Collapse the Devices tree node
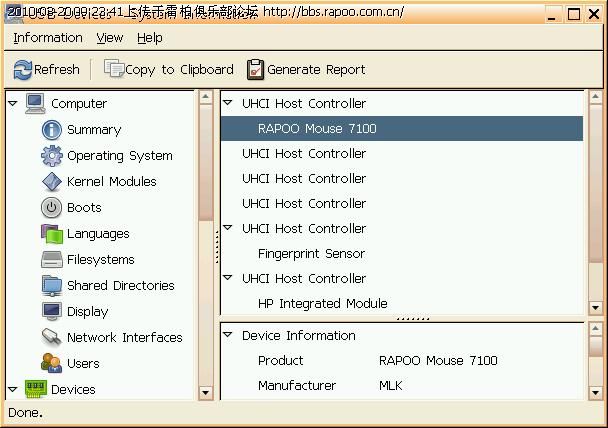This screenshot has width=608, height=428. click(x=12, y=389)
